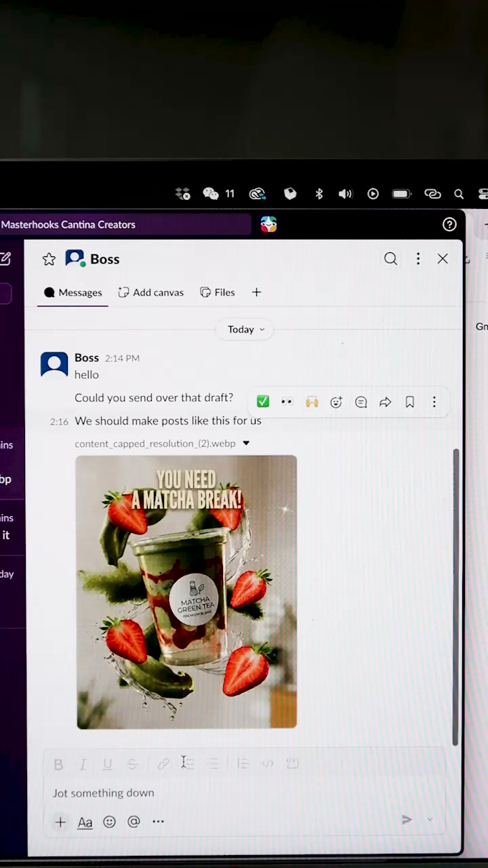Apply strikethrough formatting in composer

(x=132, y=764)
